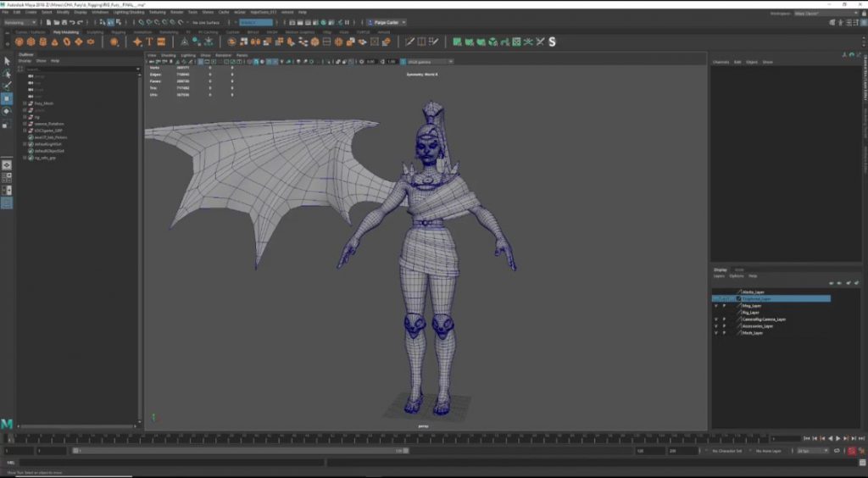Click the Save Scene icon
868x478 pixels.
[64, 23]
